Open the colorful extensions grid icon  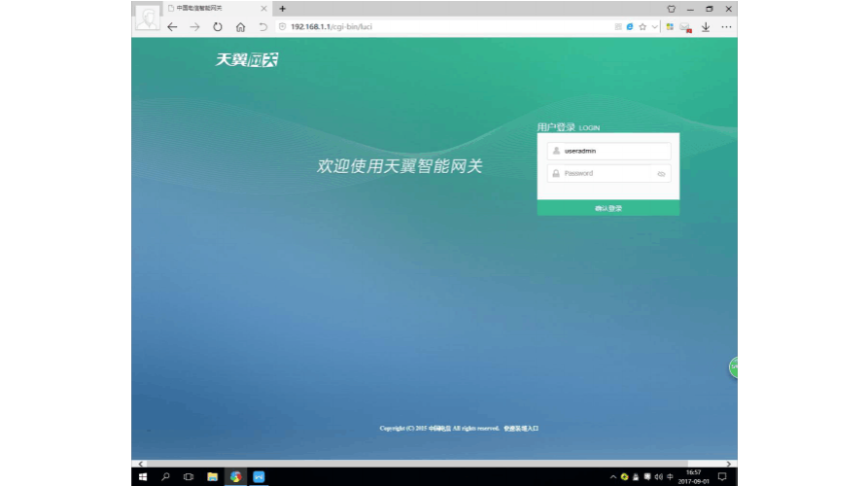tap(670, 26)
